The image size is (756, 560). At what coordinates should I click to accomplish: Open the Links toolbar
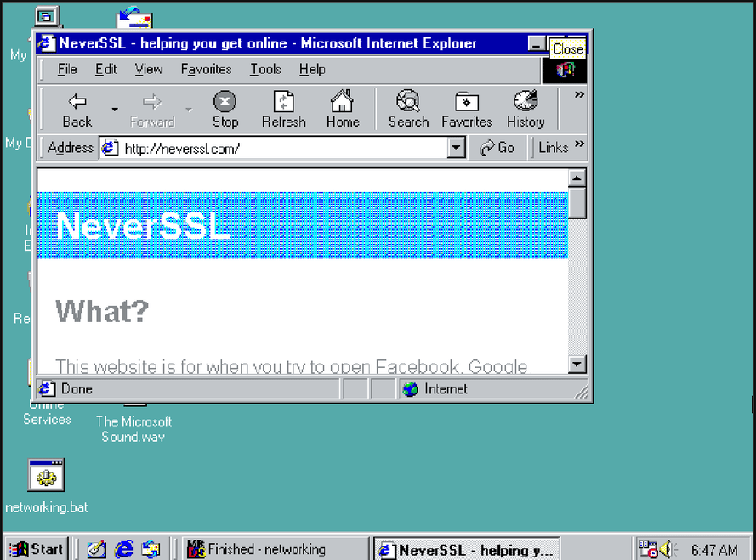[553, 148]
